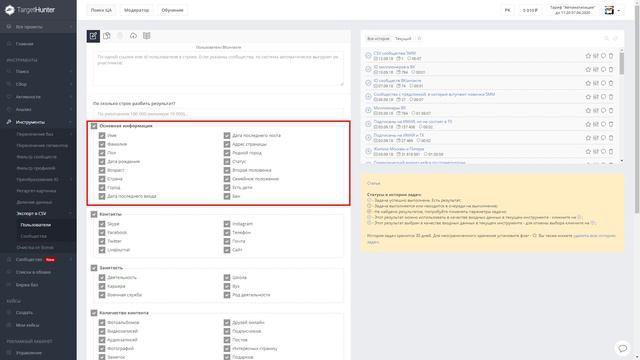
Task: Click the user avatar picture
Action: [x=609, y=10]
